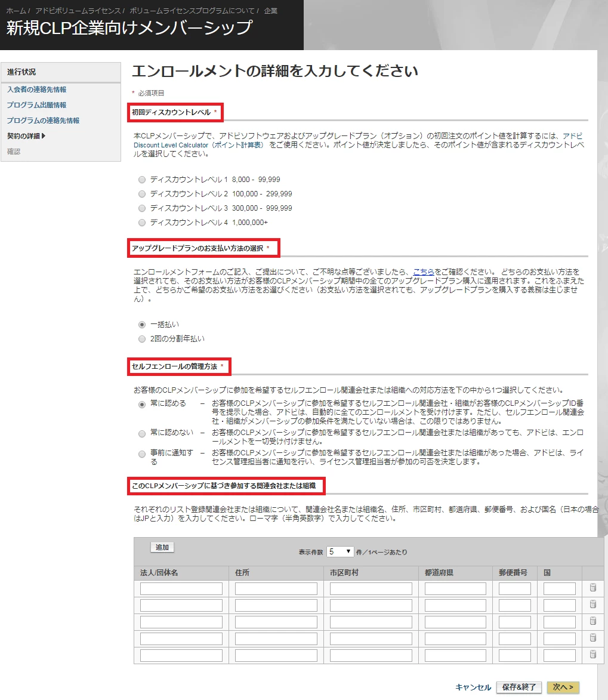Select 常に認める self-enroll option
This screenshot has height=700, width=608.
(142, 405)
